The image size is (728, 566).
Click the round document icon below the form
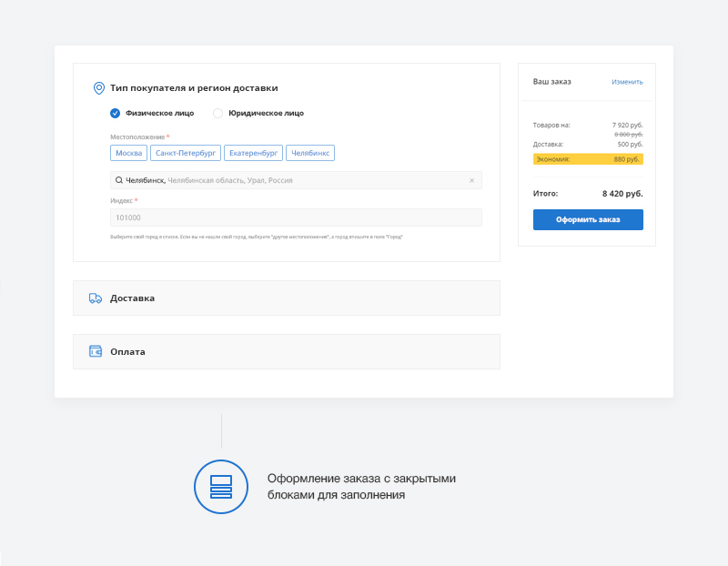click(x=220, y=488)
